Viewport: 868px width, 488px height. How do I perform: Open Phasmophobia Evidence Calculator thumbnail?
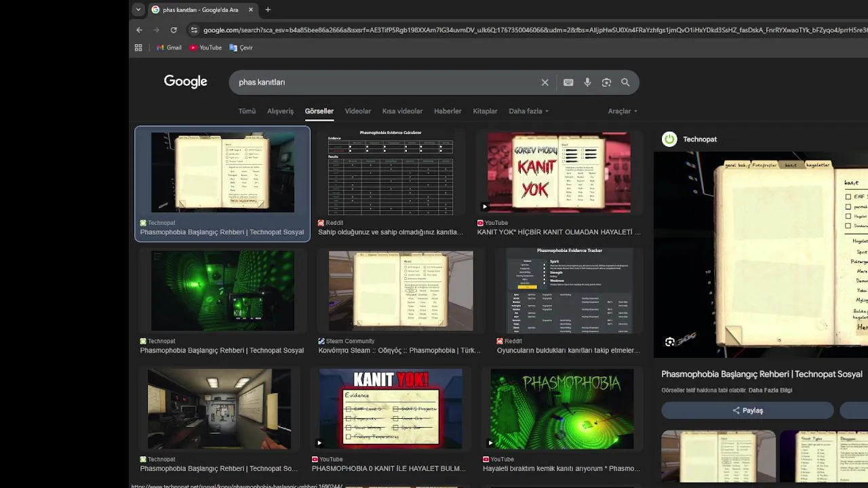point(391,172)
